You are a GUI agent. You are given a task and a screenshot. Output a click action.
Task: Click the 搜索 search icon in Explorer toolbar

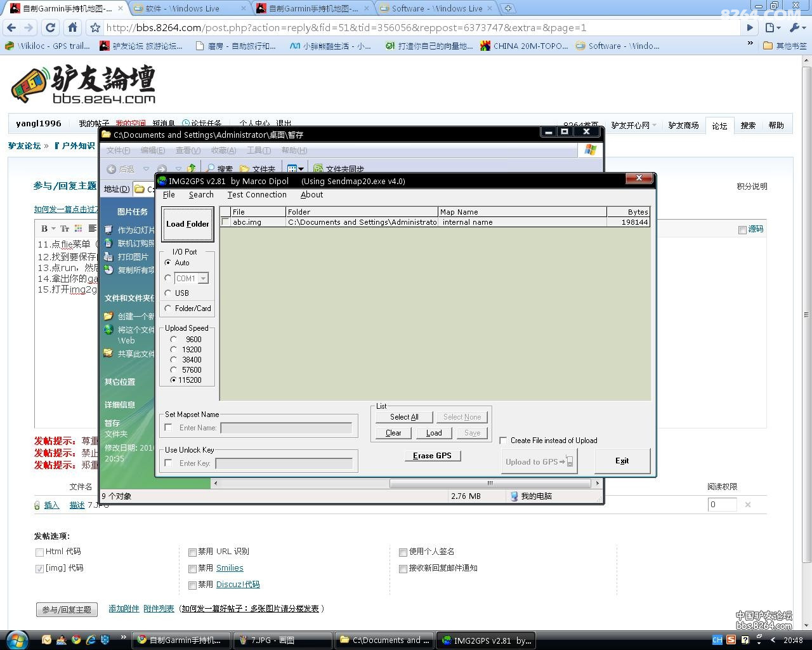tap(219, 169)
